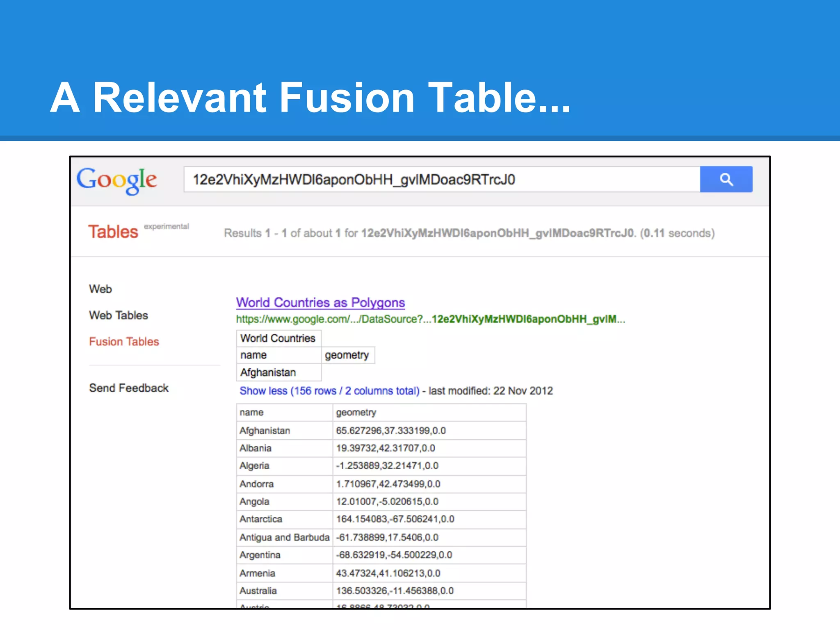
Task: Click 'World Countries' preview table cell
Action: (278, 338)
